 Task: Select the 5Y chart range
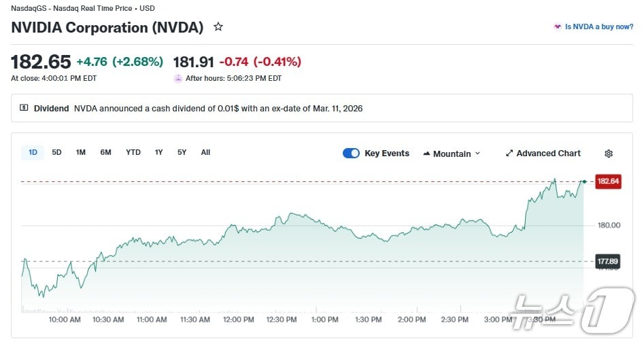pos(182,153)
